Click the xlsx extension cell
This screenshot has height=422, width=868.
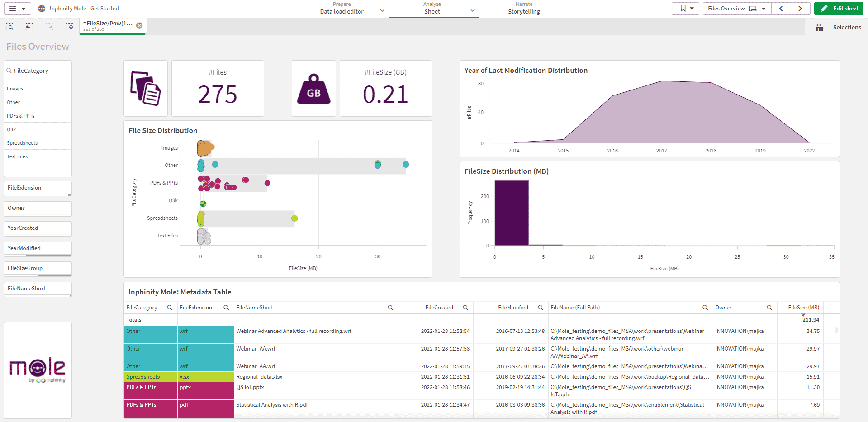click(x=205, y=377)
